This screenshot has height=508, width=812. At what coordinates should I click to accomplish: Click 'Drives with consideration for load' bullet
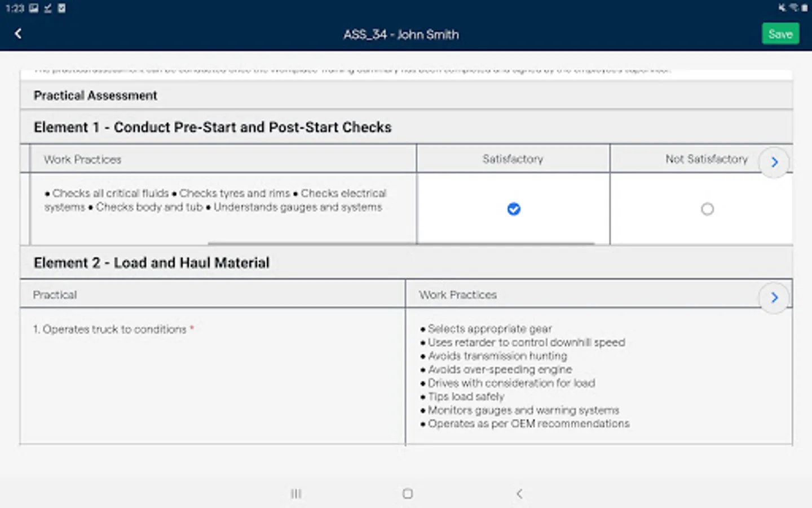tap(507, 383)
